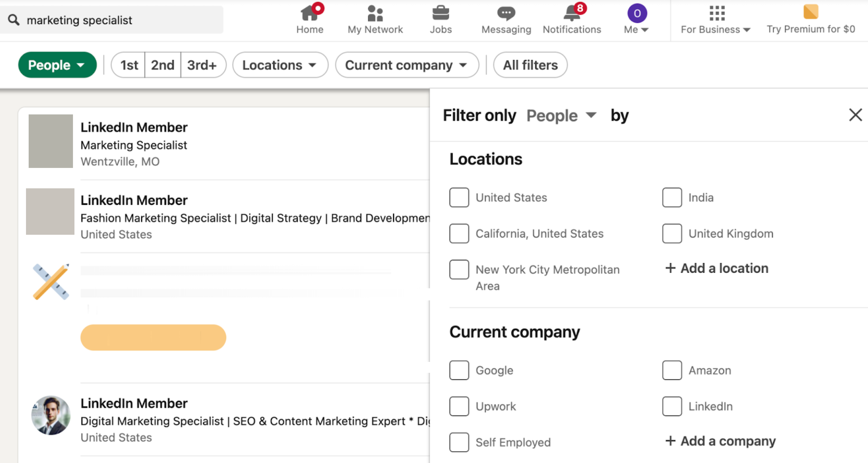Open the All filters button
Screen dimensions: 868x463
click(530, 65)
